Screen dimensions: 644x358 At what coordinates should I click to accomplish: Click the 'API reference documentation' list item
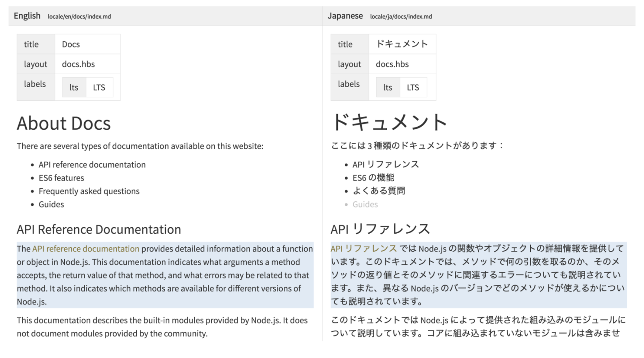click(x=92, y=165)
